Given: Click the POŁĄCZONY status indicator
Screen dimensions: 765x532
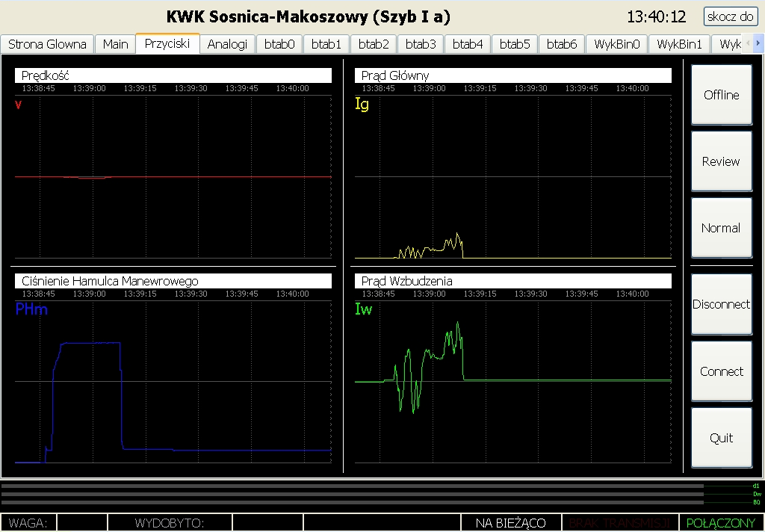Looking at the screenshot, I should click(721, 523).
